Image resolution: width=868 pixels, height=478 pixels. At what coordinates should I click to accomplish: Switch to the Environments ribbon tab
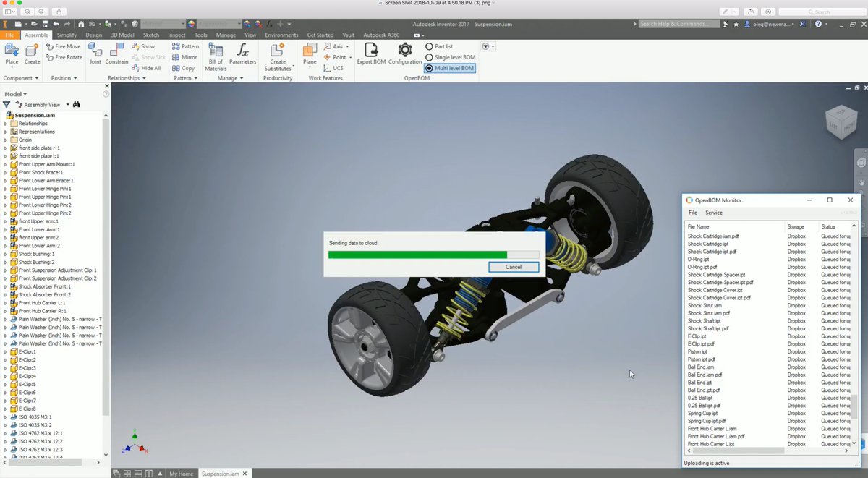(281, 35)
